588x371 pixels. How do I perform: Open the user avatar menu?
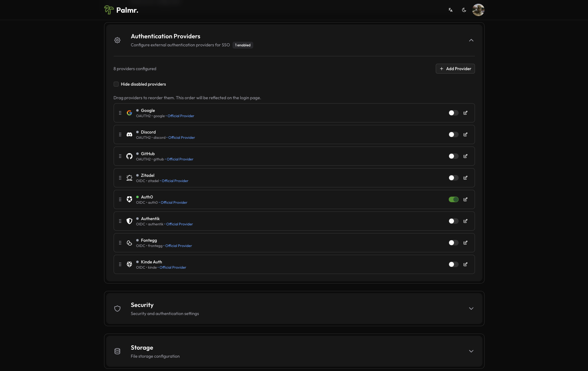(x=478, y=10)
